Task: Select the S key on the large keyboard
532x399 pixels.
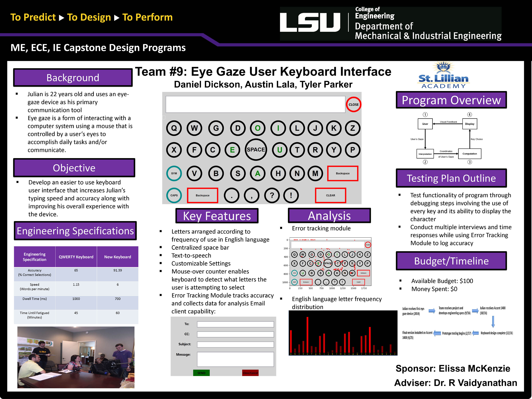Action: pyautogui.click(x=238, y=173)
